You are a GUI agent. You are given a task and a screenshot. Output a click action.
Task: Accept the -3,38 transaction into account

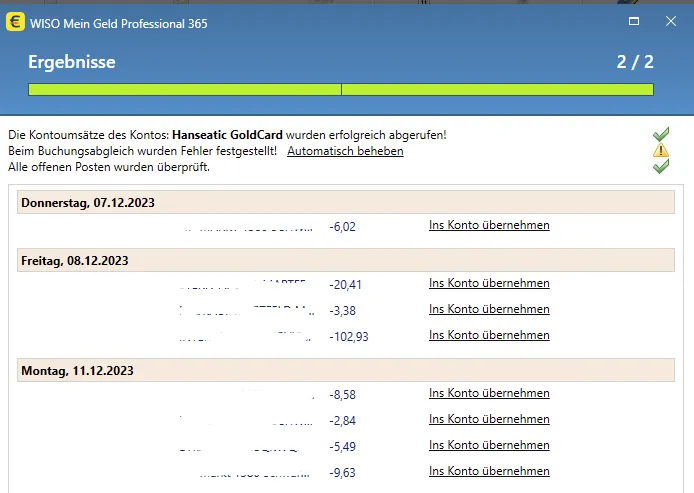[489, 309]
